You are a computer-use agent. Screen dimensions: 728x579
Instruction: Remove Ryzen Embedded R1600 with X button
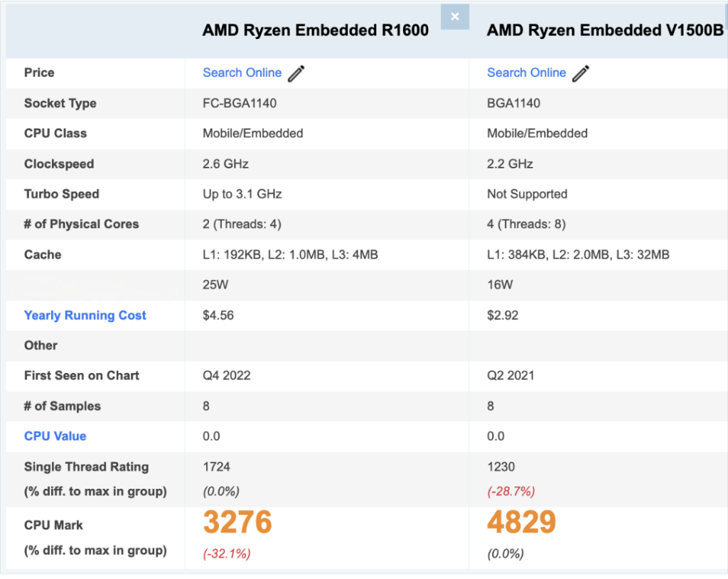click(454, 17)
